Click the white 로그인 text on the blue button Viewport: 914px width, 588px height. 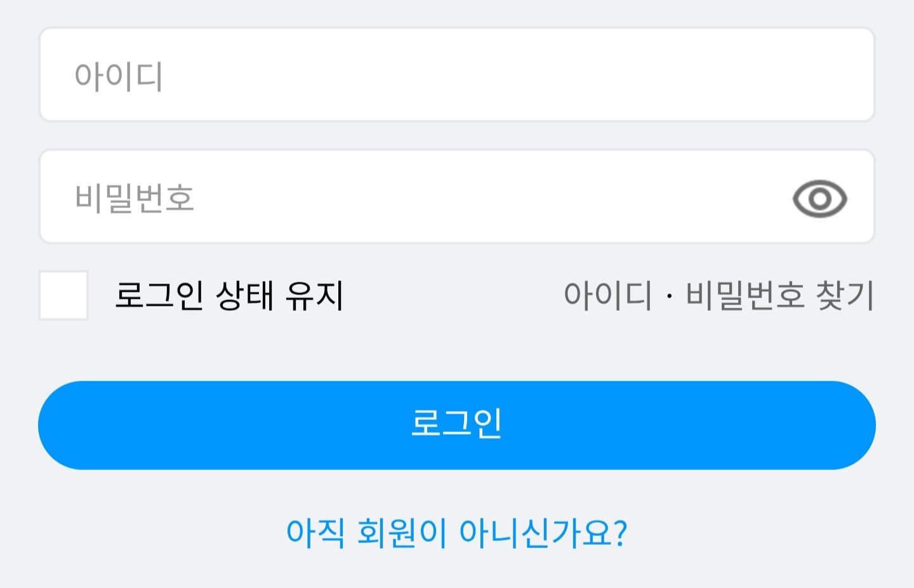[x=456, y=424]
